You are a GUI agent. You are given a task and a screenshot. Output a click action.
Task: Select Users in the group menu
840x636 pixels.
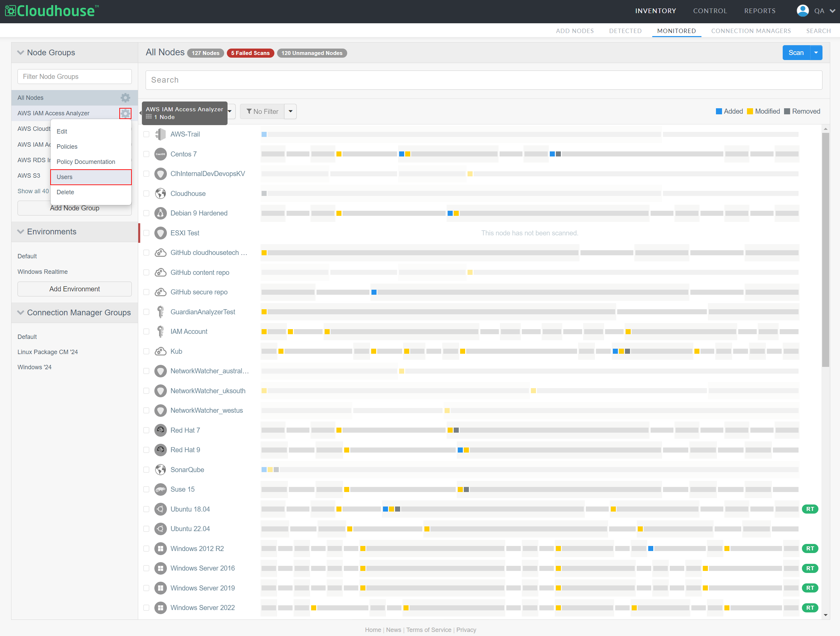pyautogui.click(x=91, y=177)
